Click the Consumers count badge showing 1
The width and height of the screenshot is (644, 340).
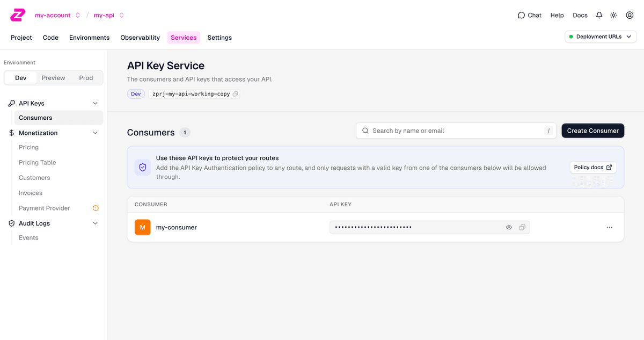pyautogui.click(x=185, y=132)
